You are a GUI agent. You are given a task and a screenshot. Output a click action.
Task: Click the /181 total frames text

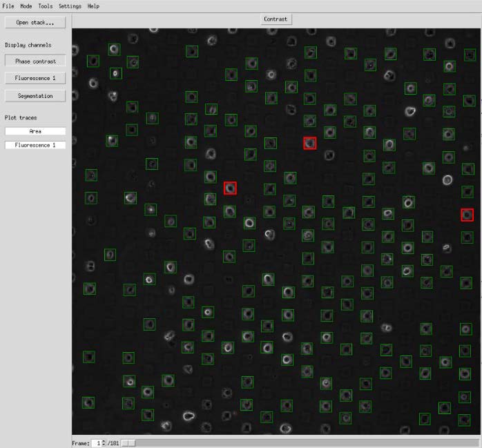coord(113,443)
